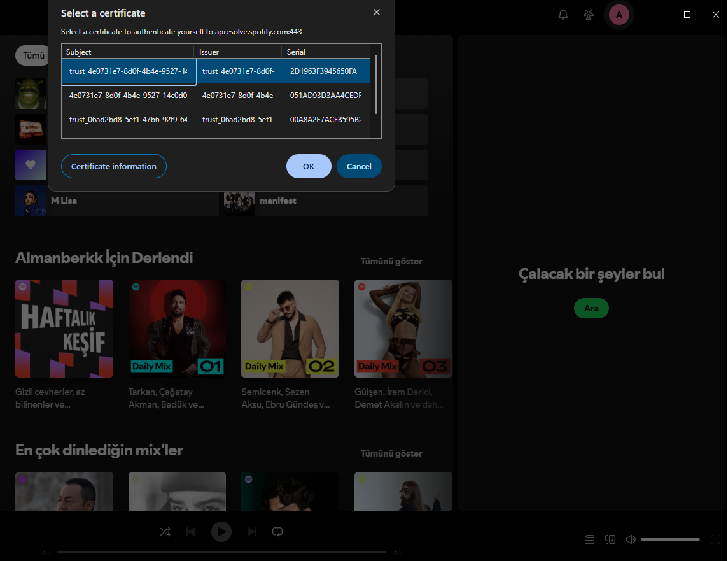Screen dimensions: 728x561
Task: Close the Select a certificate dialog
Action: 377,12
